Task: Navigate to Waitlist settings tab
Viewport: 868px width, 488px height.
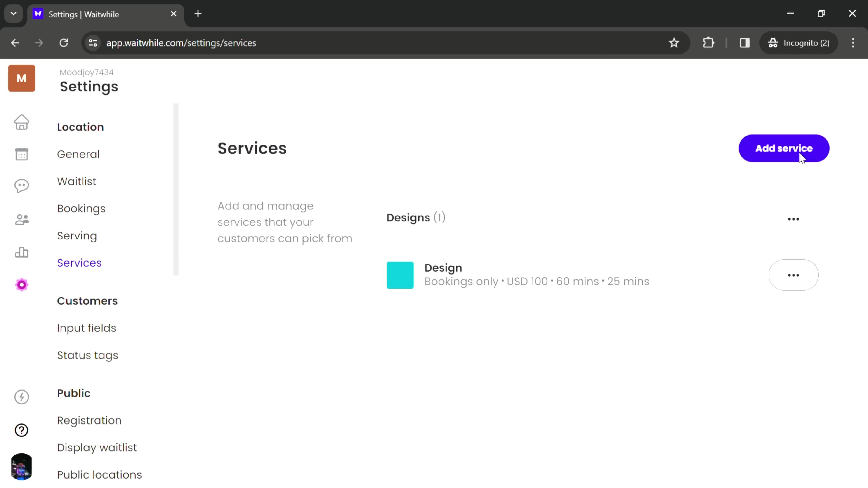Action: click(76, 181)
